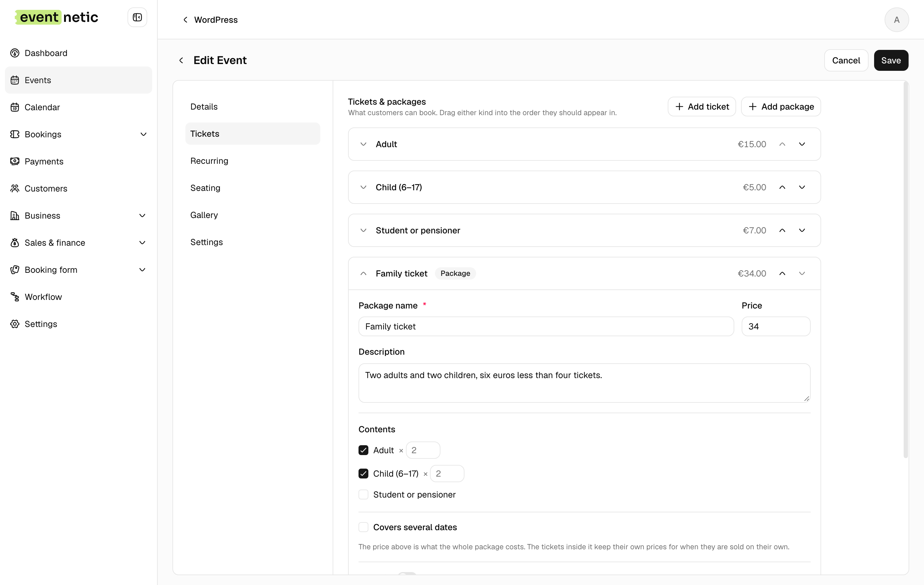Click the Package name input field
The image size is (924, 585).
tap(546, 326)
